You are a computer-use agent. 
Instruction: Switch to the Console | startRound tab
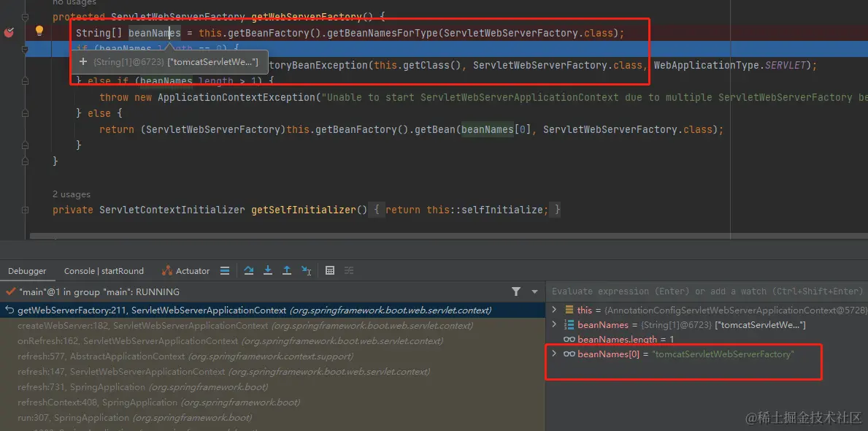coord(104,271)
